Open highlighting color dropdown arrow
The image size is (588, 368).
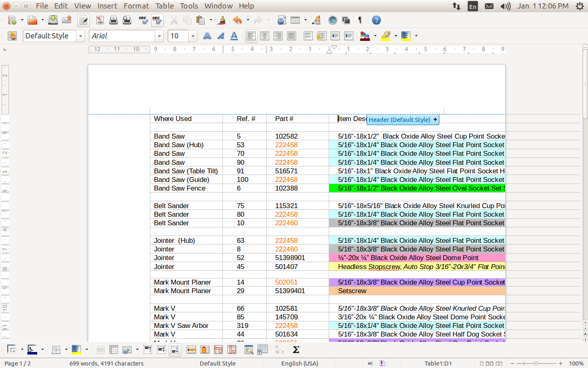point(396,36)
